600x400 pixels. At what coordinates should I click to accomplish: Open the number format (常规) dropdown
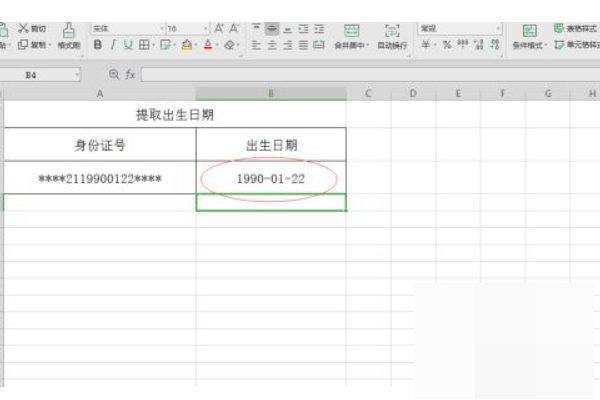tap(498, 28)
